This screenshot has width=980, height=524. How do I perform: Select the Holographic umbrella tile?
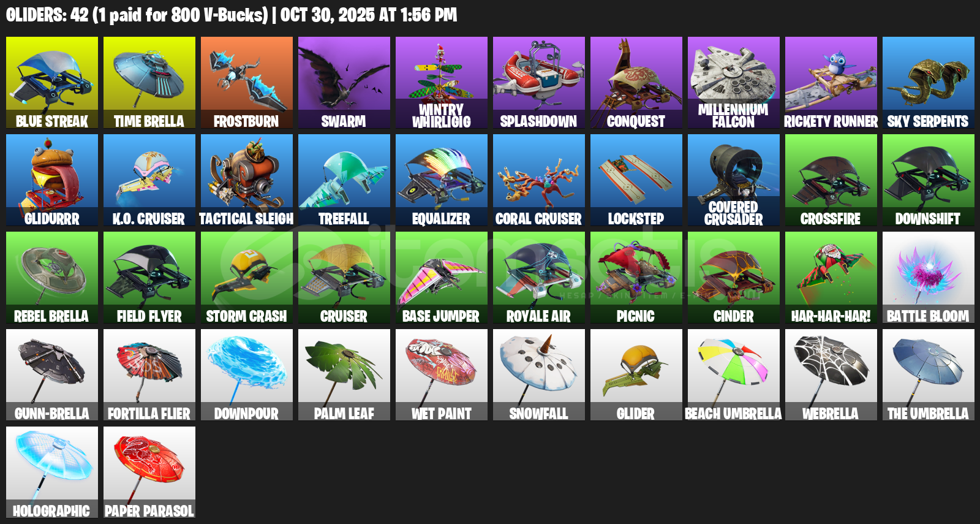(52, 473)
